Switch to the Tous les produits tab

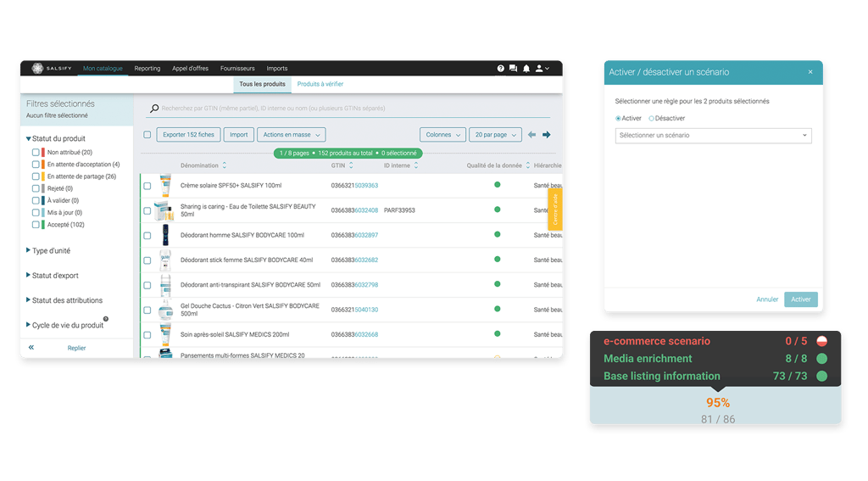263,84
